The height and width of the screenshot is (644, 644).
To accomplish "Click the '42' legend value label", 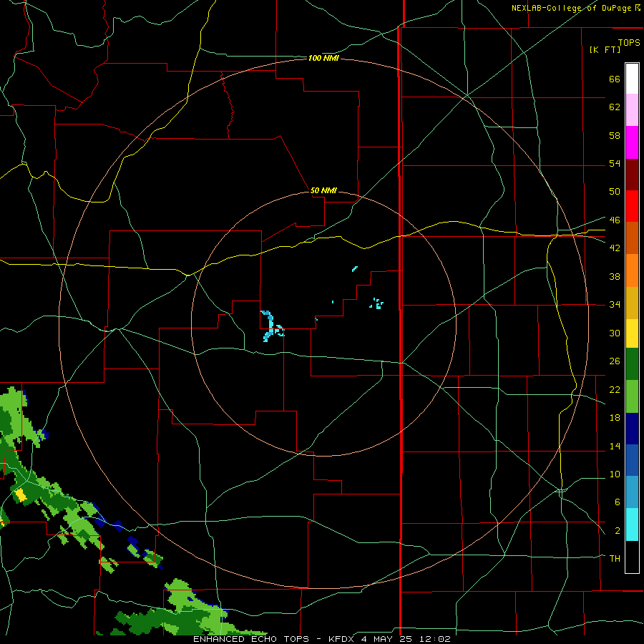I will tap(615, 248).
